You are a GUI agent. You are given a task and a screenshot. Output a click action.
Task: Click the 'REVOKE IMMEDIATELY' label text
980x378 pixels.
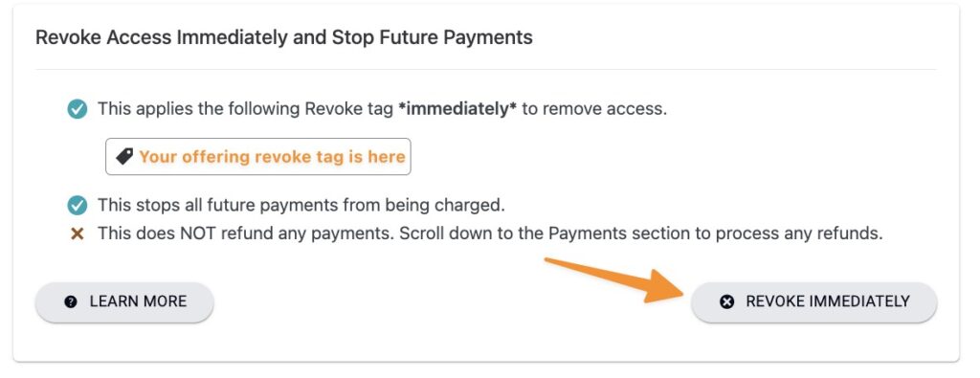pyautogui.click(x=828, y=301)
